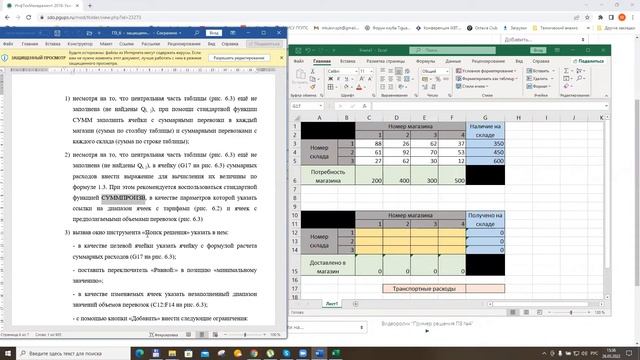Click the Excel formula bar input
This screenshot has height=360, width=640.
tap(487, 106)
